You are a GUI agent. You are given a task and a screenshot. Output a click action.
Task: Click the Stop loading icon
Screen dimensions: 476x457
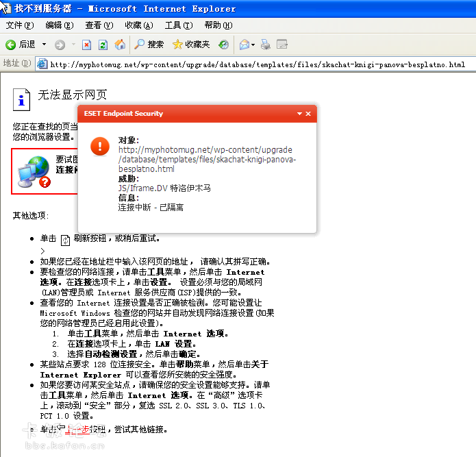click(x=86, y=45)
